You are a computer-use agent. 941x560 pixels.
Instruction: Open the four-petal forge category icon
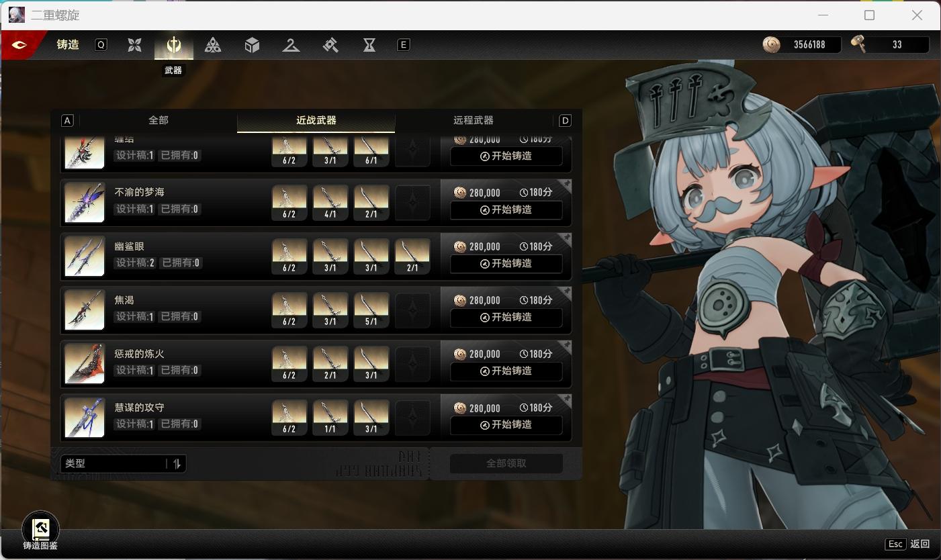pos(135,45)
